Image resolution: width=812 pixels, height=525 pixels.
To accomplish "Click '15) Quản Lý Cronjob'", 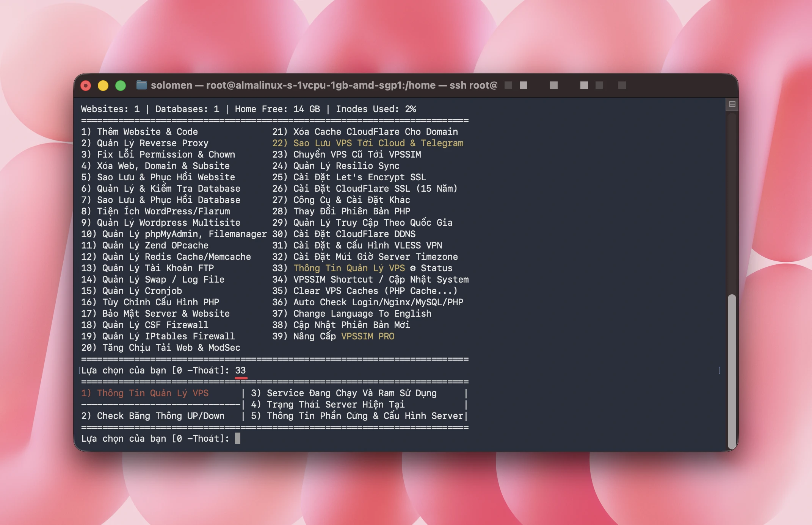I will pyautogui.click(x=132, y=291).
